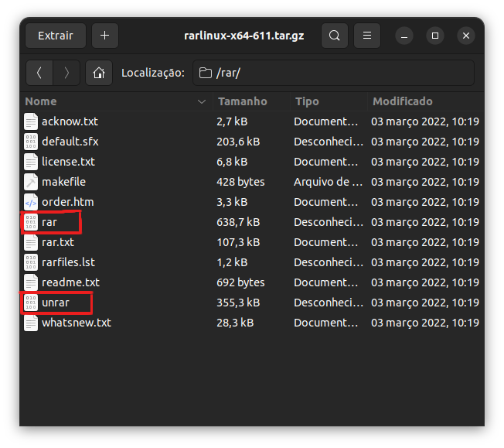Click the whatsnew.txt file name

tap(77, 323)
